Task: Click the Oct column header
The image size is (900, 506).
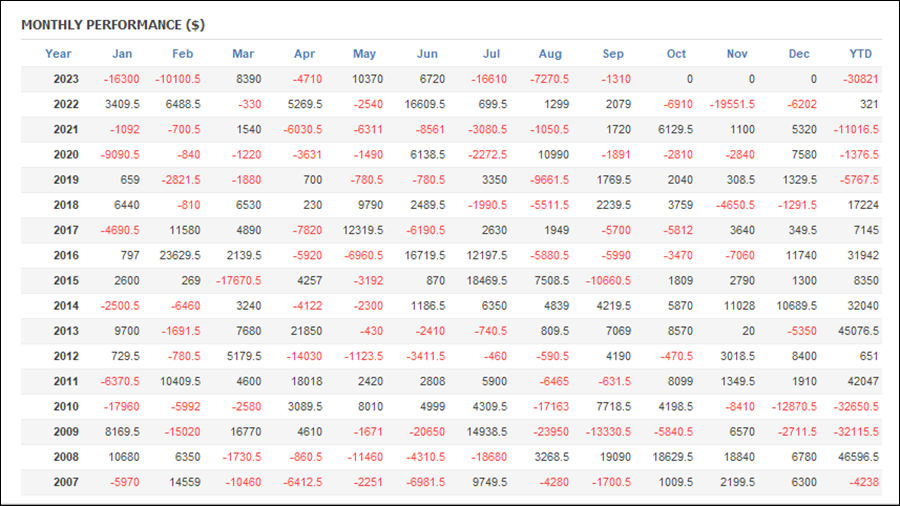Action: point(676,54)
